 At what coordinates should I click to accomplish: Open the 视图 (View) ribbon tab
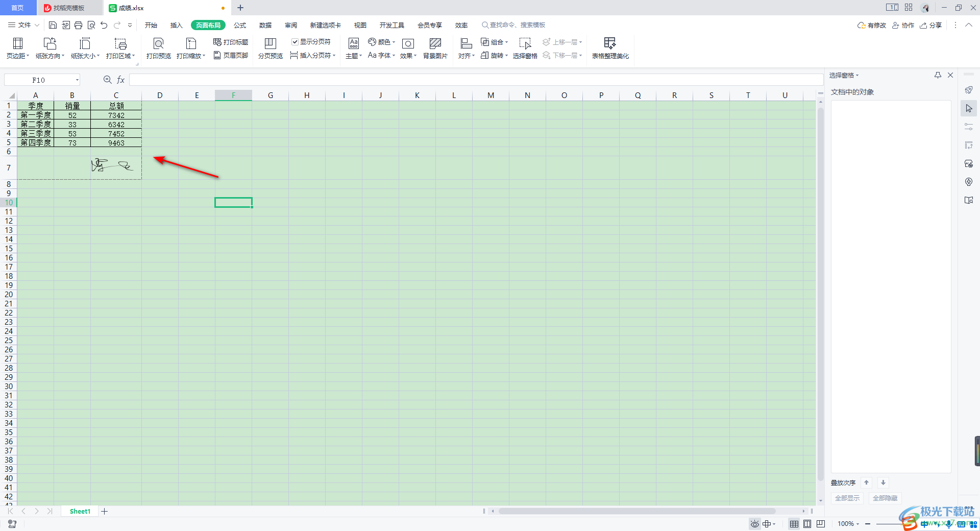[x=360, y=25]
